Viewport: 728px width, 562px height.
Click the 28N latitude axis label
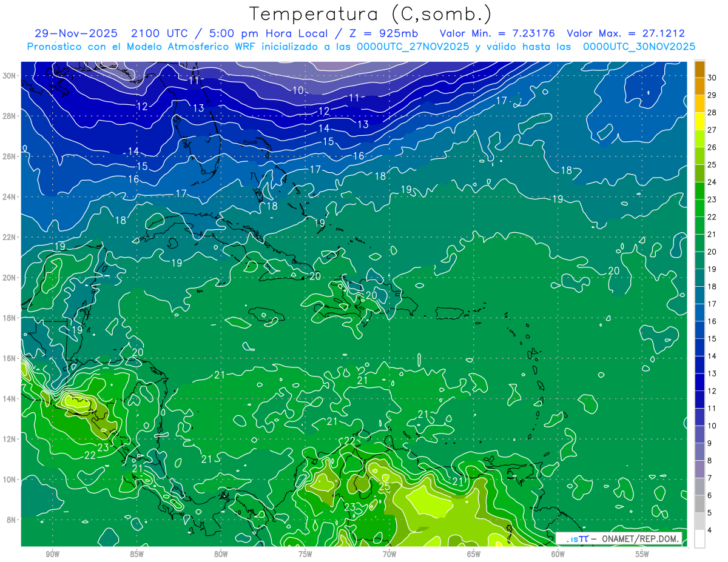[x=10, y=116]
